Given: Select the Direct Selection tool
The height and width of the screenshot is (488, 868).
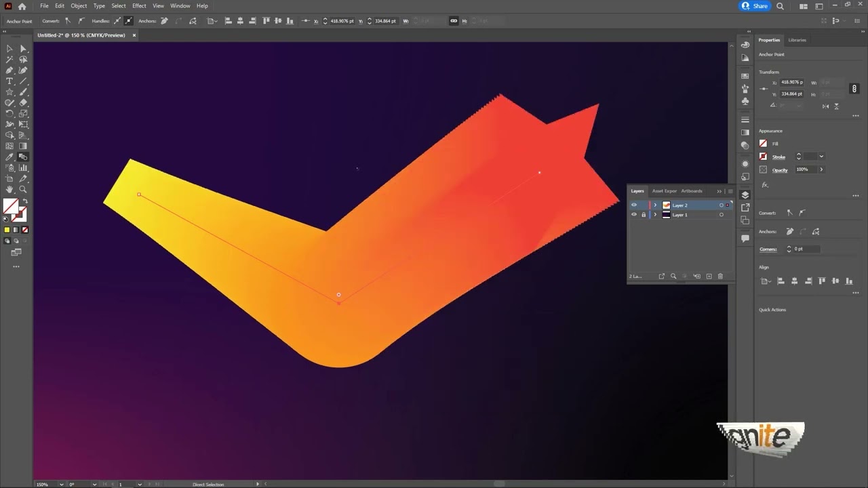Looking at the screenshot, I should 23,49.
